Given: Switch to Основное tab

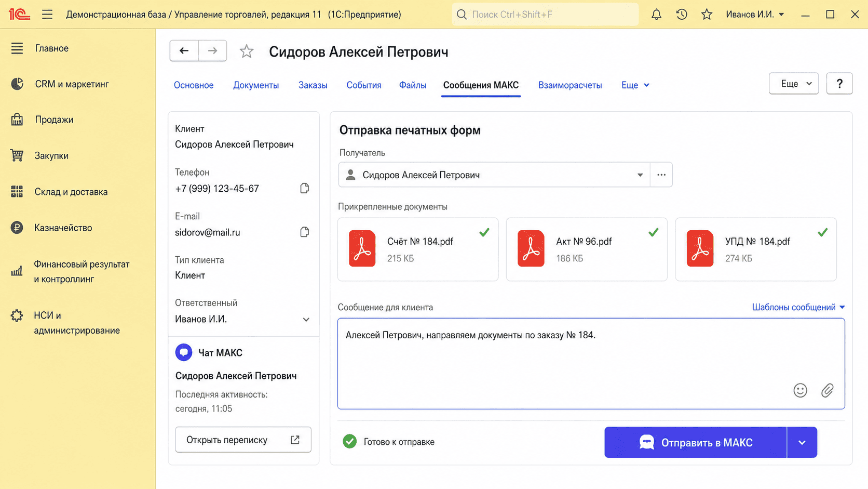Looking at the screenshot, I should click(194, 85).
